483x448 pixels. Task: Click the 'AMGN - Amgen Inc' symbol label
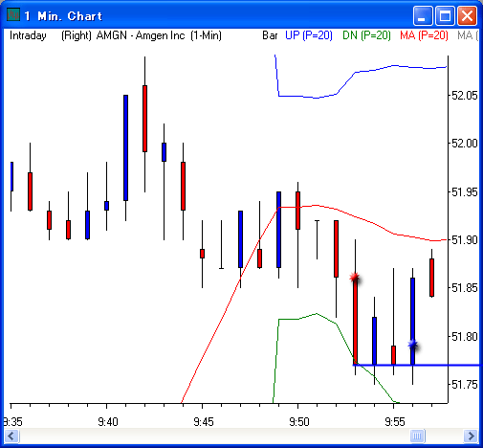[x=141, y=35]
